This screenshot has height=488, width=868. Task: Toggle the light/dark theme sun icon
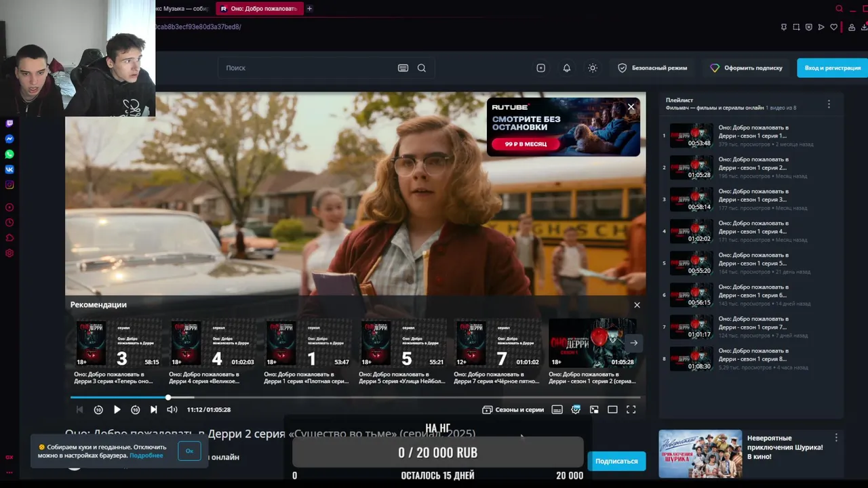tap(593, 68)
